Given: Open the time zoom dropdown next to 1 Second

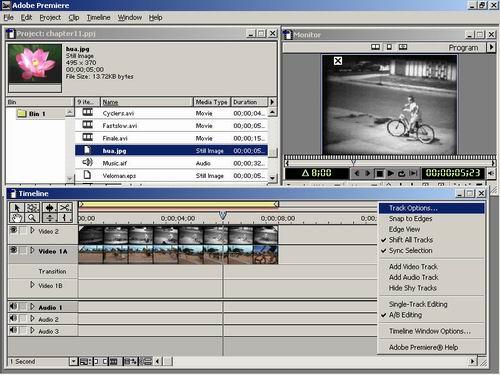Looking at the screenshot, I should click(x=73, y=361).
